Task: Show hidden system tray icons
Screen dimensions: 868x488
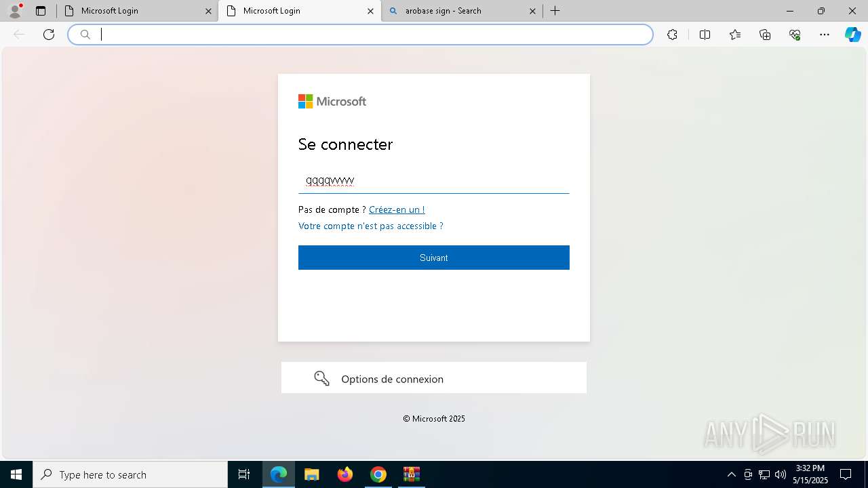Action: (731, 474)
